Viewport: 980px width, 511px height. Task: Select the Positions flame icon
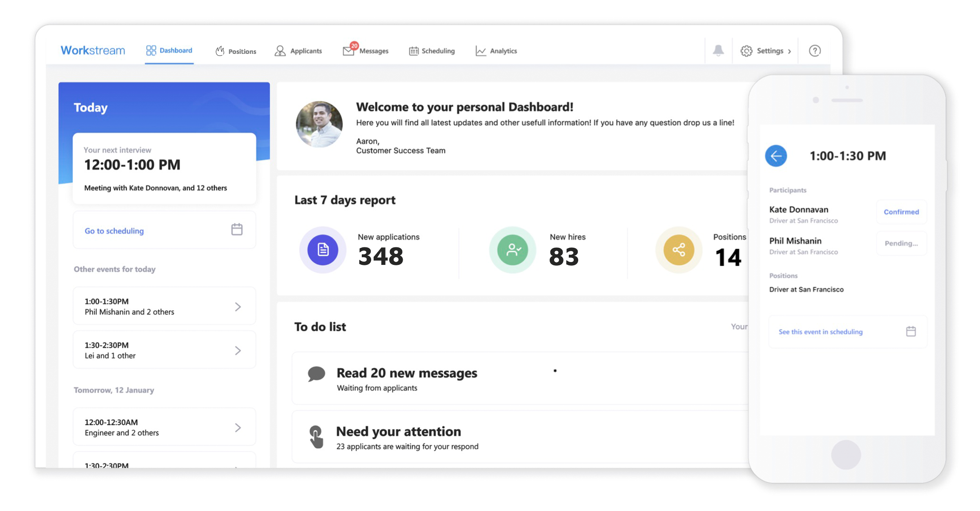pos(220,51)
